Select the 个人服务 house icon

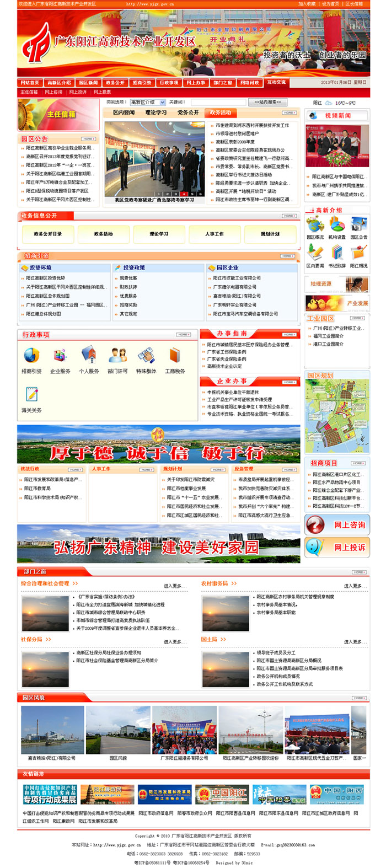88,355
